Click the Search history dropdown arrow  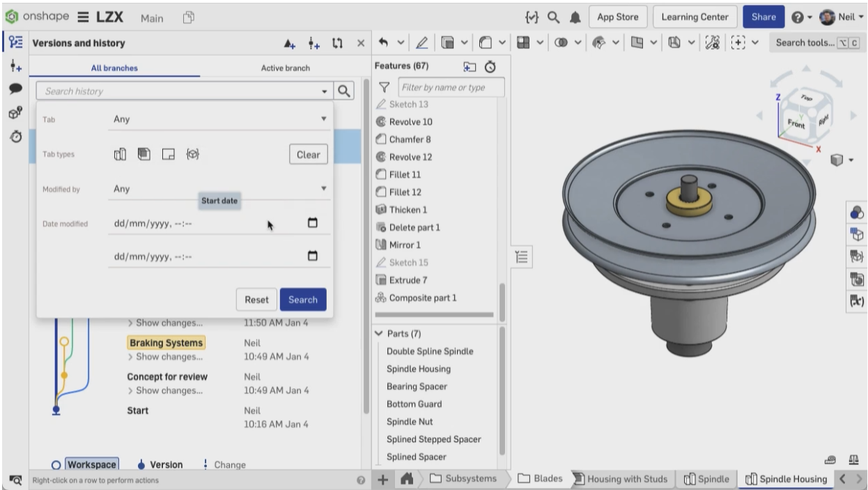(324, 91)
